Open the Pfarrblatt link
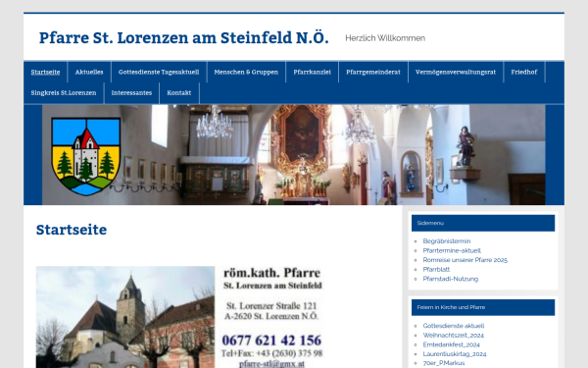The image size is (588, 368). (x=436, y=269)
